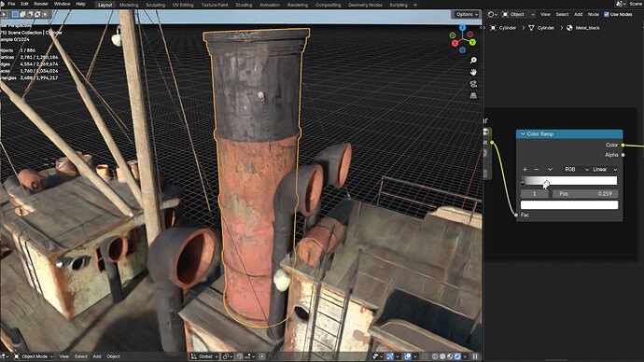Click pause render preview icon
The height and width of the screenshot is (362, 644).
475,356
